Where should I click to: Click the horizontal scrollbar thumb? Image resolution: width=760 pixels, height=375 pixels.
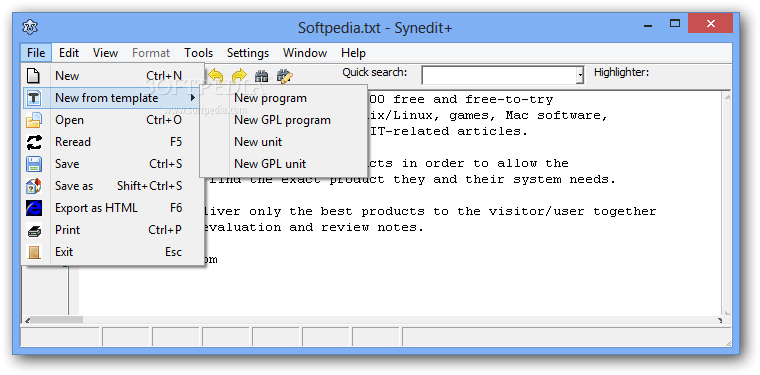click(x=57, y=320)
